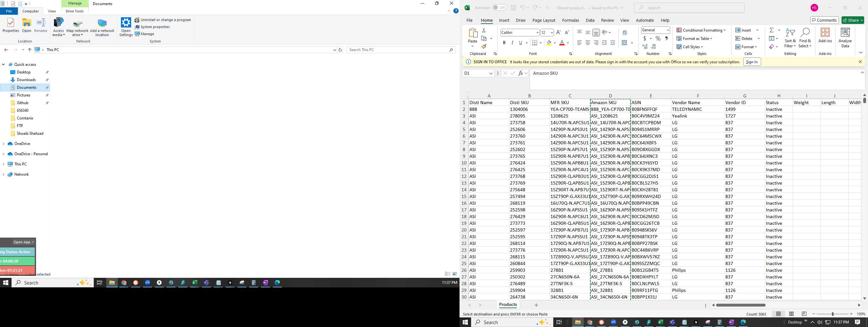Image resolution: width=868 pixels, height=327 pixels.
Task: Toggle Top Align in Excel
Action: tap(580, 32)
